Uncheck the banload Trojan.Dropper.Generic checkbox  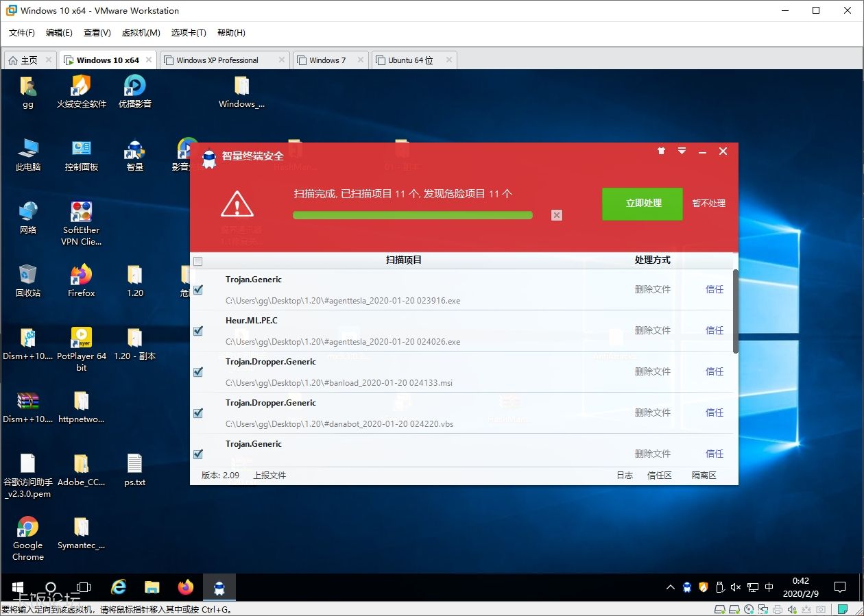point(198,372)
